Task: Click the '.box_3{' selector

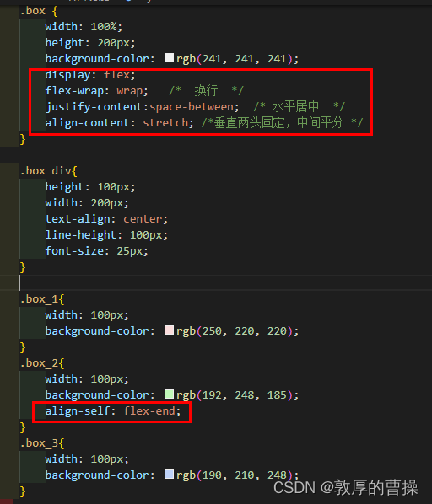Action: tap(42, 443)
